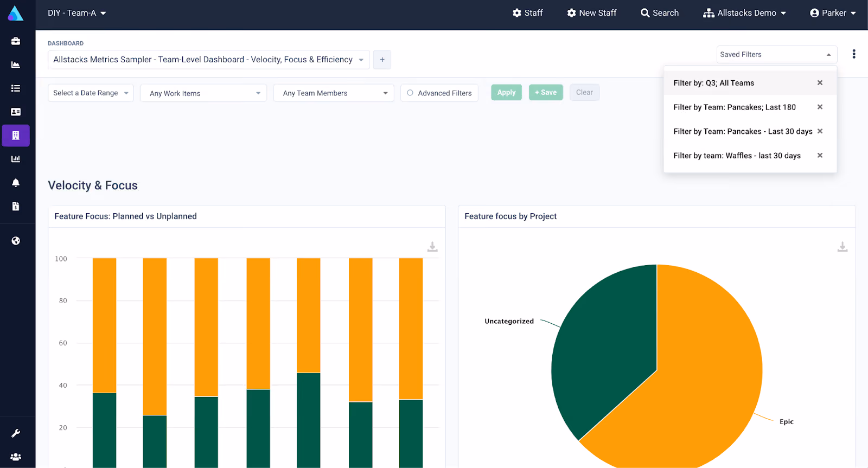The height and width of the screenshot is (468, 868).
Task: Click the Epic pie label
Action: click(786, 421)
